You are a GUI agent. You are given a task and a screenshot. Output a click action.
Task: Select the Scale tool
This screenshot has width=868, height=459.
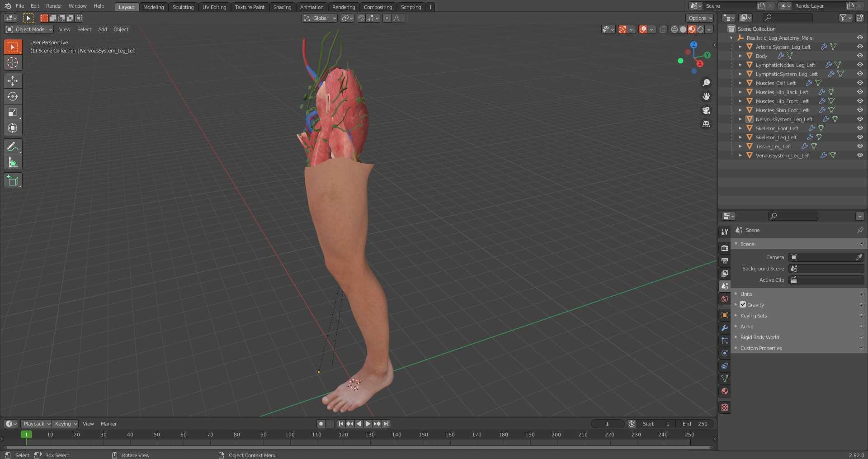[x=13, y=113]
